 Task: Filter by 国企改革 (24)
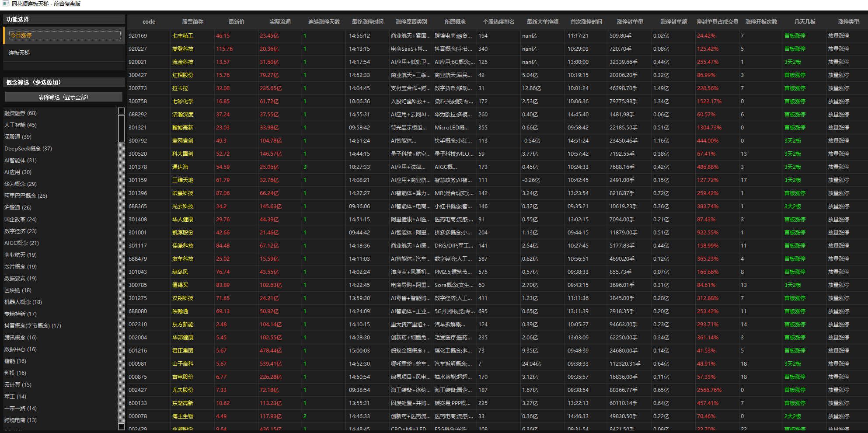pos(21,220)
